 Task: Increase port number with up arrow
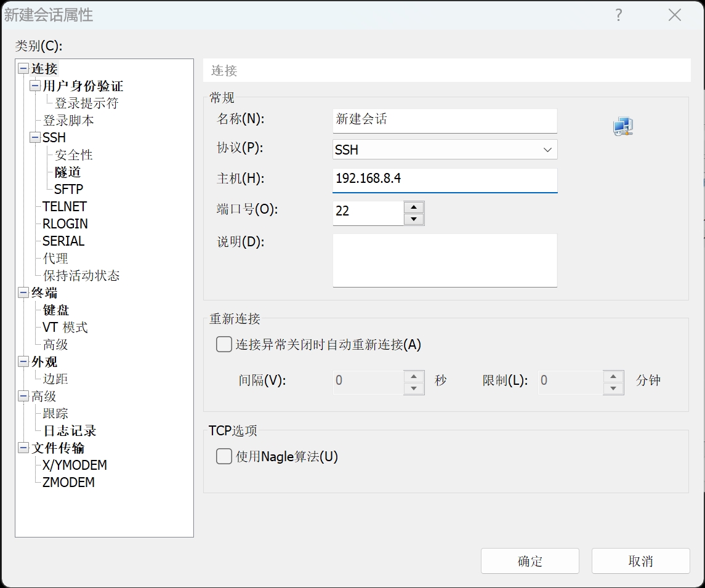coord(414,207)
